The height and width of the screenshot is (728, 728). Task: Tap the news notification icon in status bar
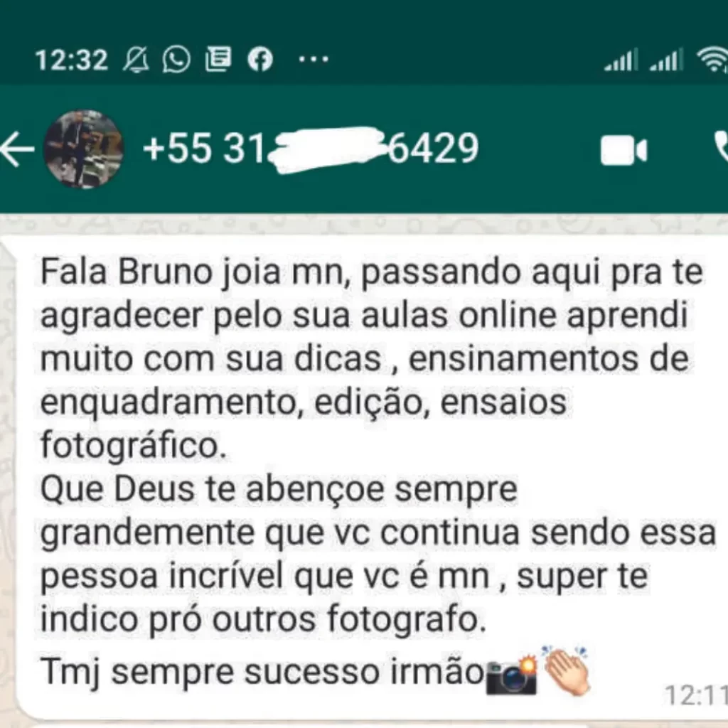218,60
